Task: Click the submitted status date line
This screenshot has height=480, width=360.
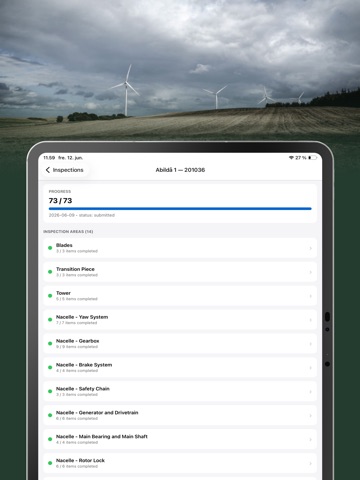Action: [x=82, y=215]
